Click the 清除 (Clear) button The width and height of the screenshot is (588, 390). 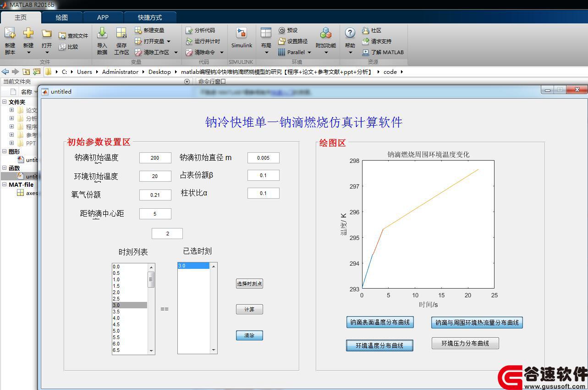(x=249, y=335)
